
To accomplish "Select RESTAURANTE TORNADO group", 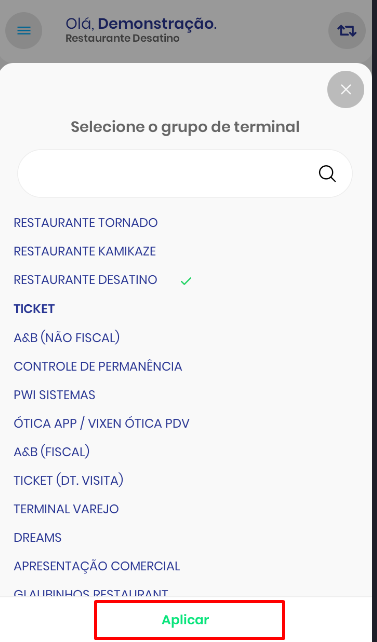I will (x=86, y=223).
